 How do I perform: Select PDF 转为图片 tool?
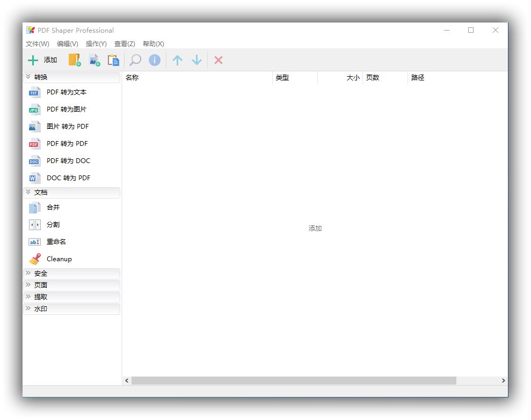[72, 109]
